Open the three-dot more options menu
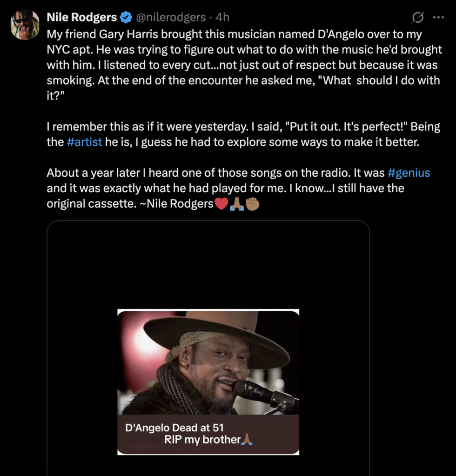 (438, 18)
